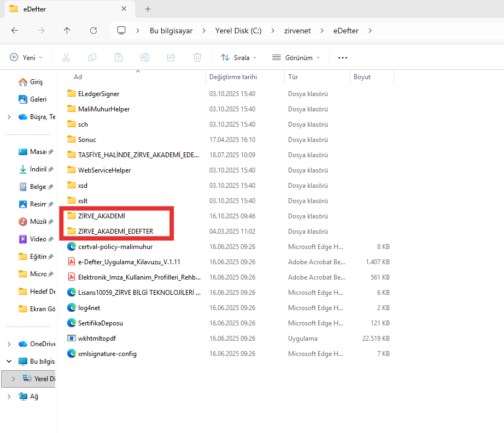Sort by Değiştirme tarihi column header
504x433 pixels.
[233, 77]
